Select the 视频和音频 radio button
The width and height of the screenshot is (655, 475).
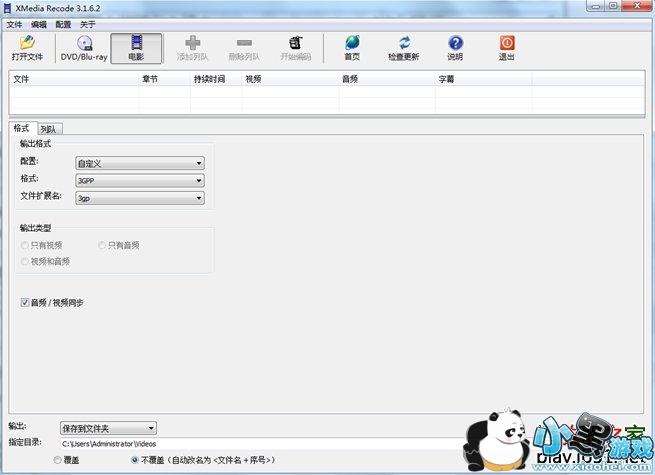coord(25,262)
